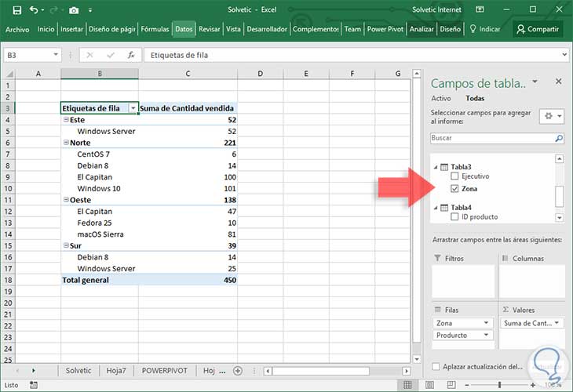Click the search magnifier in Buscar box

[x=559, y=138]
